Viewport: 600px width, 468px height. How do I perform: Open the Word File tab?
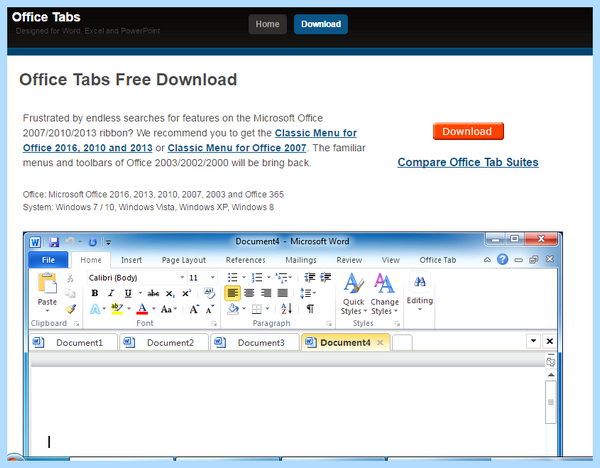pos(48,260)
